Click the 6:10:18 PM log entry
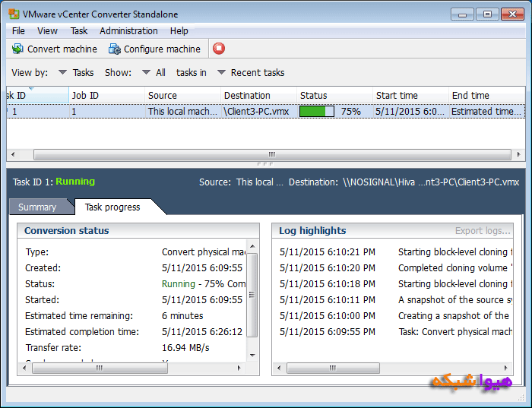The width and height of the screenshot is (532, 408). (395, 284)
